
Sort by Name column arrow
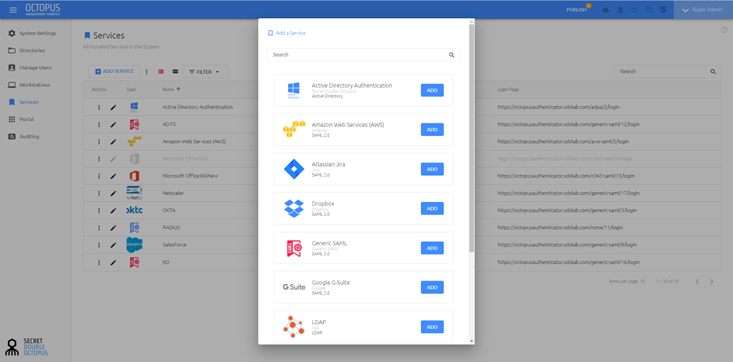[x=178, y=89]
